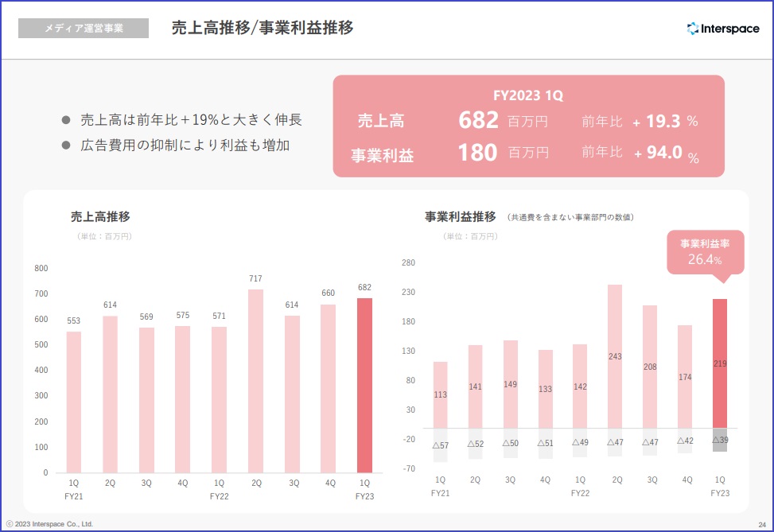Viewport: 774px width, 532px height.
Task: Click the 売上高推移 chart title
Action: click(100, 216)
